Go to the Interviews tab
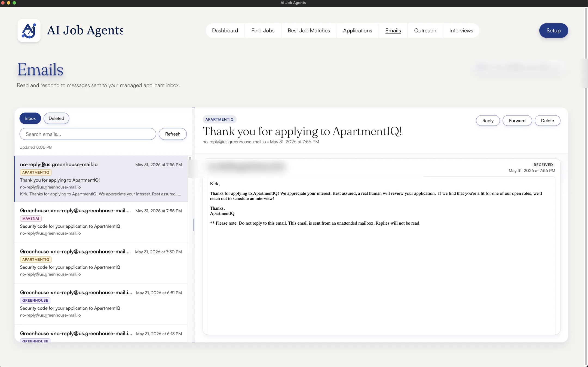Screen dimensions: 588x367 click(x=461, y=30)
